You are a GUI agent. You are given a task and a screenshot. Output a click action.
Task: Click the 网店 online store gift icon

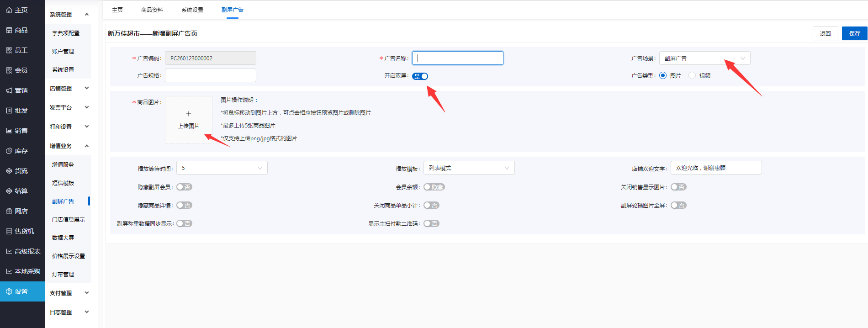coord(9,211)
